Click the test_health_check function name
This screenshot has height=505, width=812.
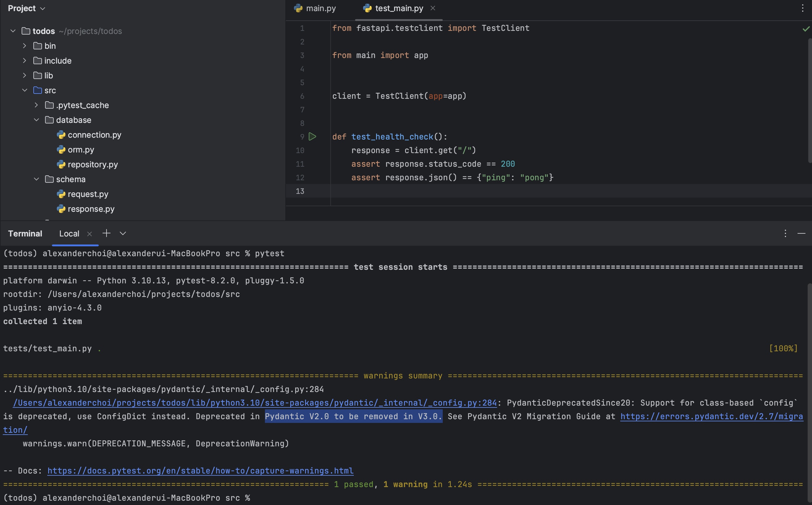[x=392, y=137]
